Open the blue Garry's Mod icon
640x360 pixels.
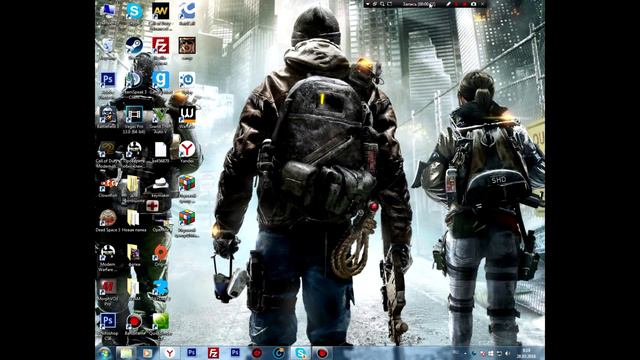(x=160, y=80)
